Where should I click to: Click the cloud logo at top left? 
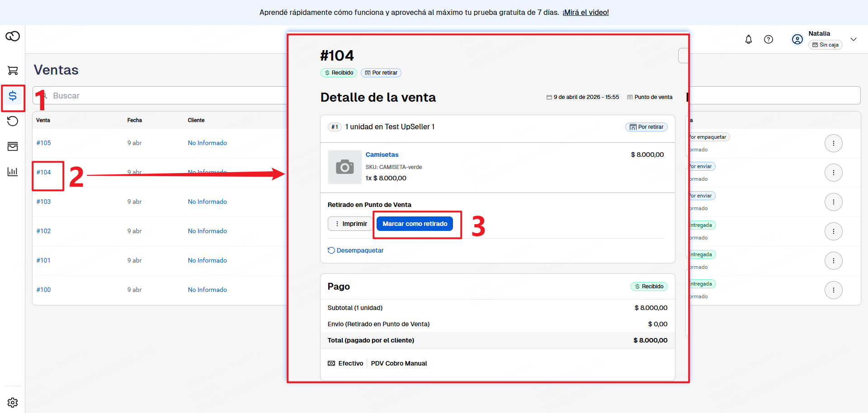[13, 36]
